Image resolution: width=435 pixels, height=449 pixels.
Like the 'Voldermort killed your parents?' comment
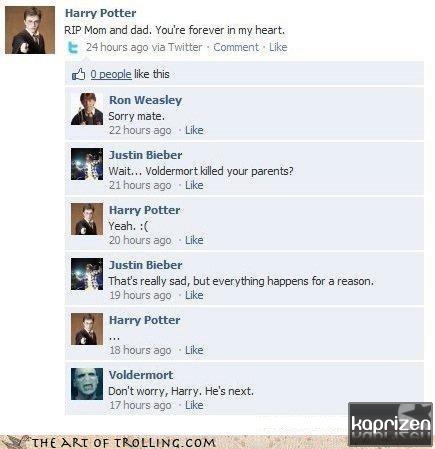pyautogui.click(x=194, y=185)
